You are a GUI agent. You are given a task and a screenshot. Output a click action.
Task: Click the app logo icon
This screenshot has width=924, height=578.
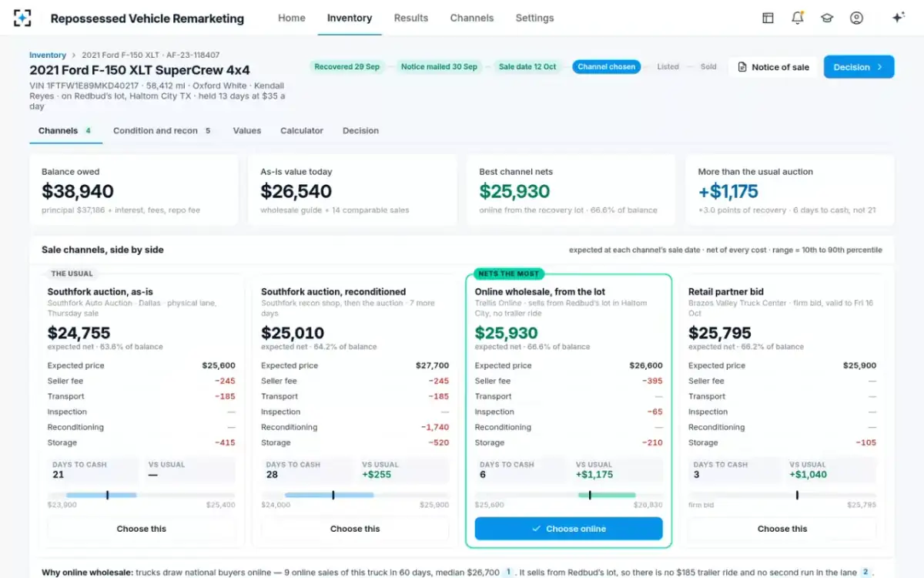click(x=22, y=18)
